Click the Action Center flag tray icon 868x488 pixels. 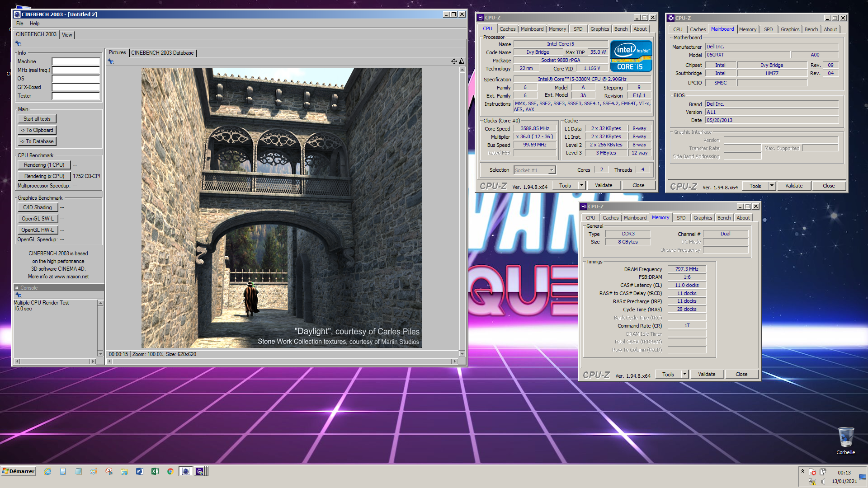(x=812, y=472)
